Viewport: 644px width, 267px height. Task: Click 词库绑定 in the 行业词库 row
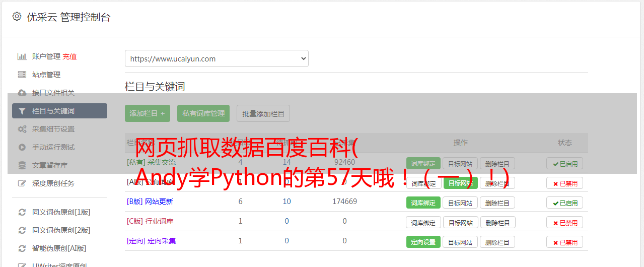pos(423,222)
